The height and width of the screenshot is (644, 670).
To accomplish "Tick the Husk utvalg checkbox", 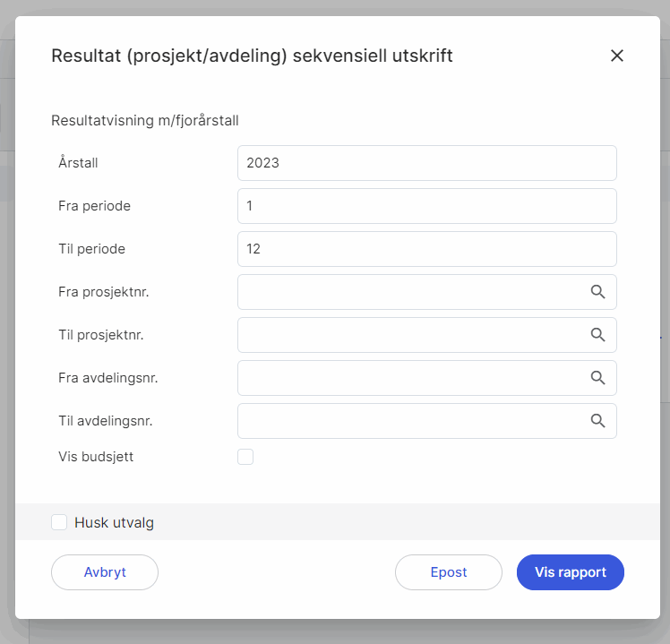I will point(59,522).
